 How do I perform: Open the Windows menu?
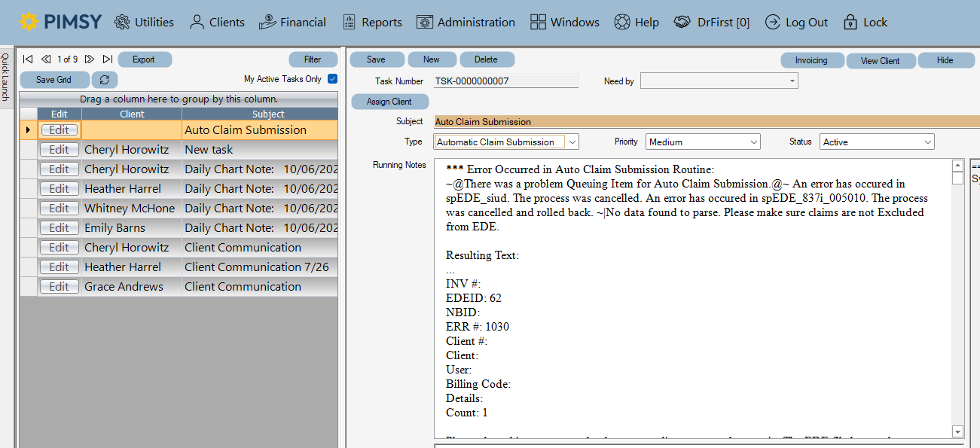(x=564, y=22)
